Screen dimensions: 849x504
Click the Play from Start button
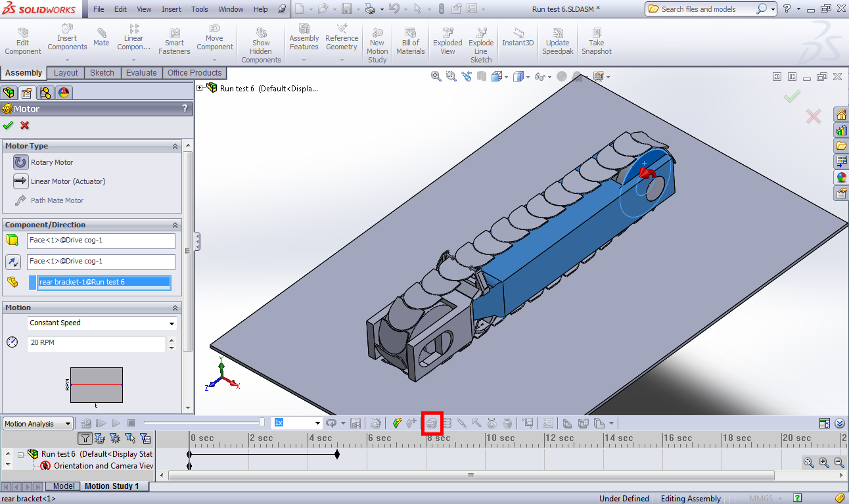[x=101, y=424]
